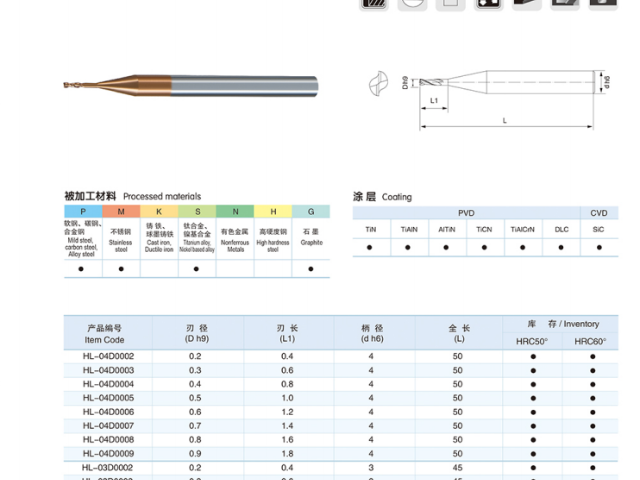Click the L1 flute length dimension label

tap(435, 101)
